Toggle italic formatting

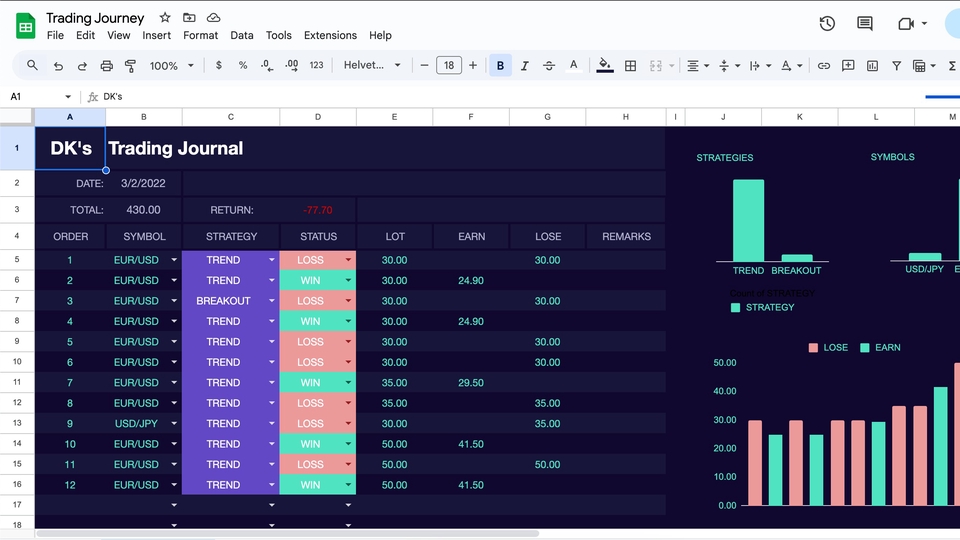coord(525,66)
